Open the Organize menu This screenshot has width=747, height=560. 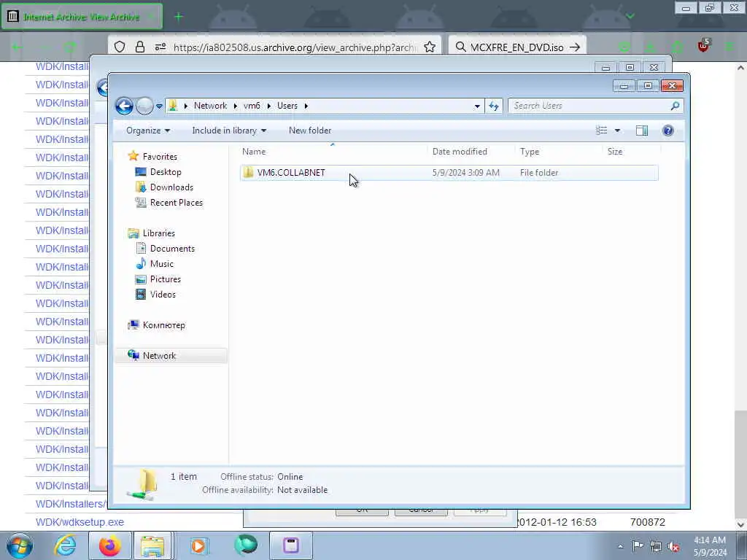point(148,131)
